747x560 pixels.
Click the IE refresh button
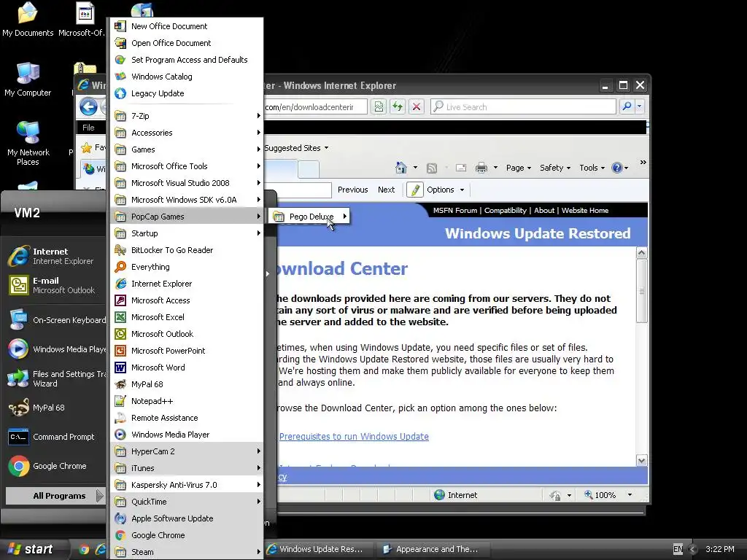tap(398, 106)
